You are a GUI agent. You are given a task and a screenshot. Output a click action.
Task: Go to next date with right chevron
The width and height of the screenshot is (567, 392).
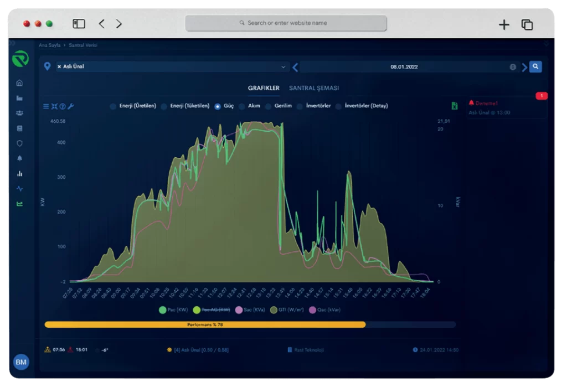524,67
